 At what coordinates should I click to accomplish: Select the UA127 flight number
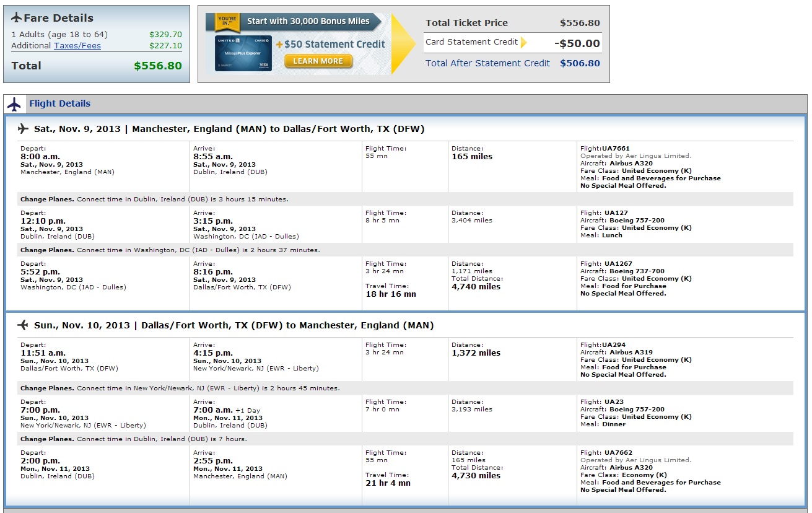[616, 213]
